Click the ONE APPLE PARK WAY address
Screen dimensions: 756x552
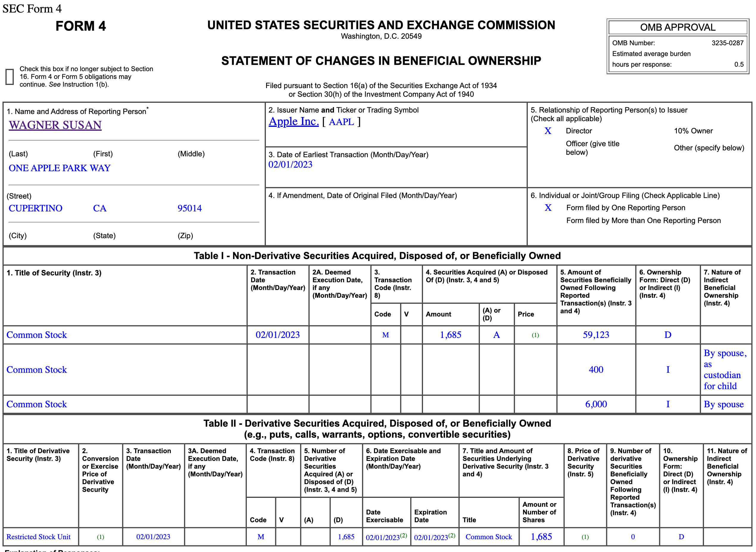[x=60, y=168]
